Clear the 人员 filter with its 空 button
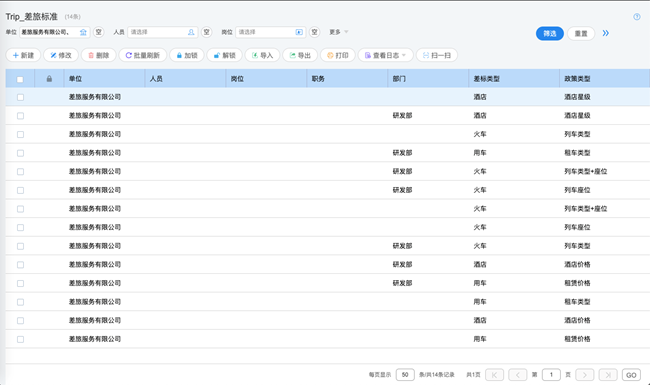 206,32
